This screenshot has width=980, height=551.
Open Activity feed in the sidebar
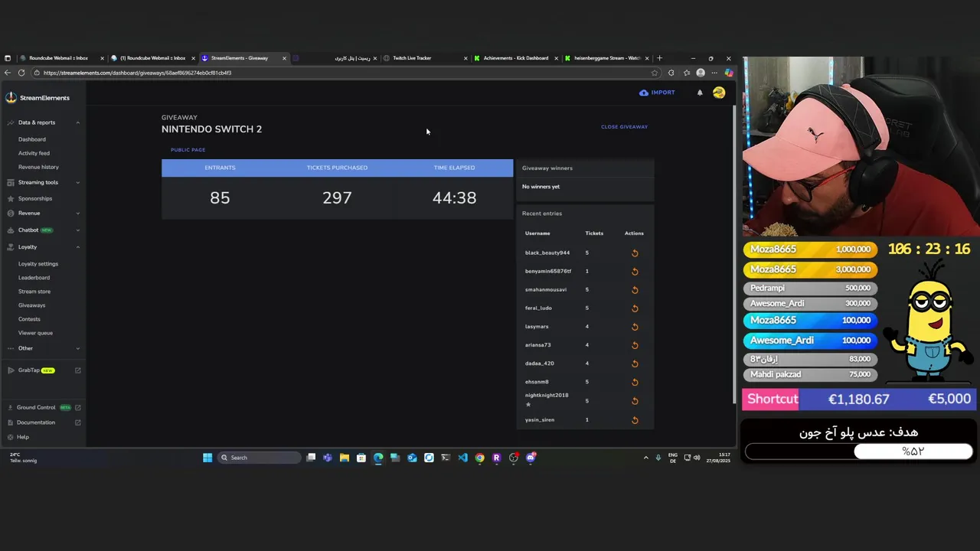coord(34,153)
